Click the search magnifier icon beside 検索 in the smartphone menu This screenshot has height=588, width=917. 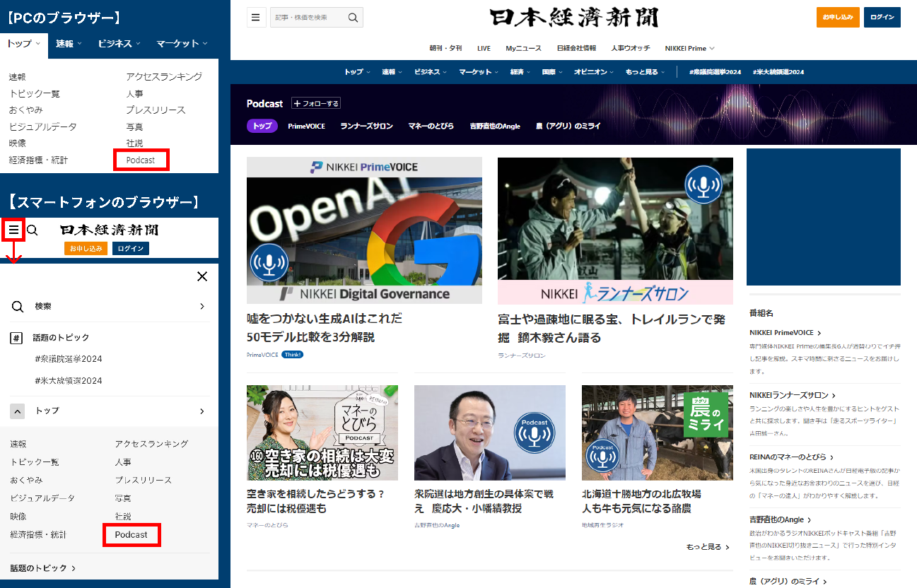pyautogui.click(x=18, y=307)
